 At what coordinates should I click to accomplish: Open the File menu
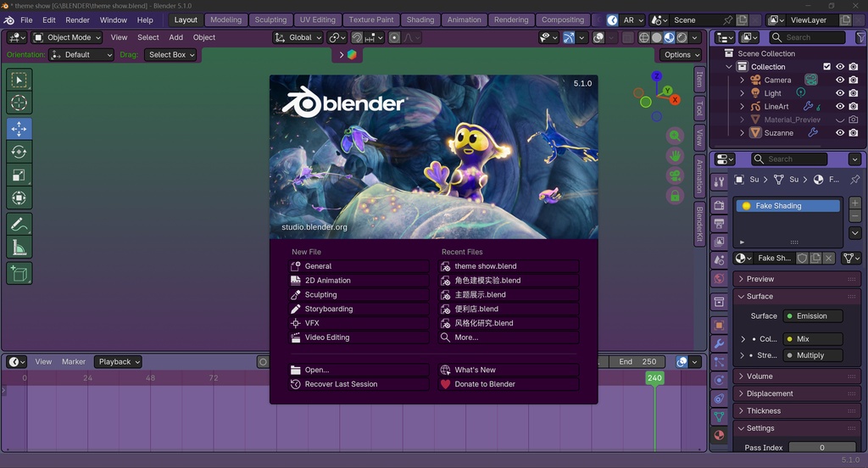point(26,20)
